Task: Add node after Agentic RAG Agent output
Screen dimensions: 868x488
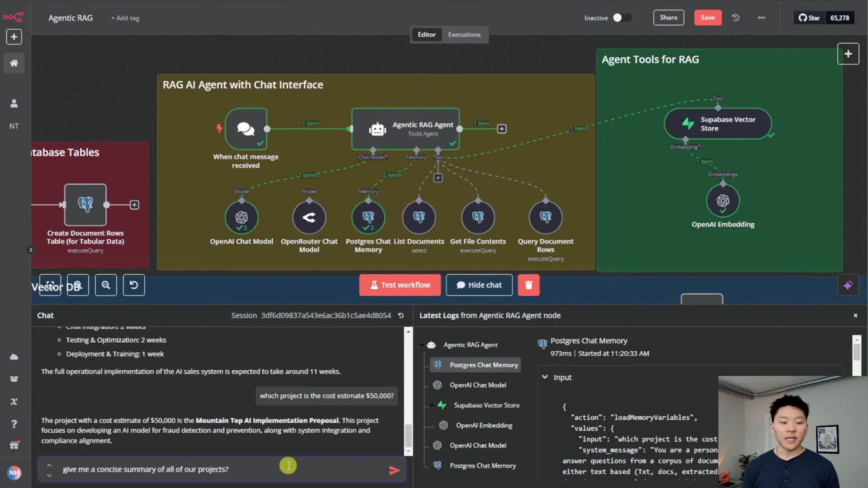Action: pyautogui.click(x=502, y=129)
